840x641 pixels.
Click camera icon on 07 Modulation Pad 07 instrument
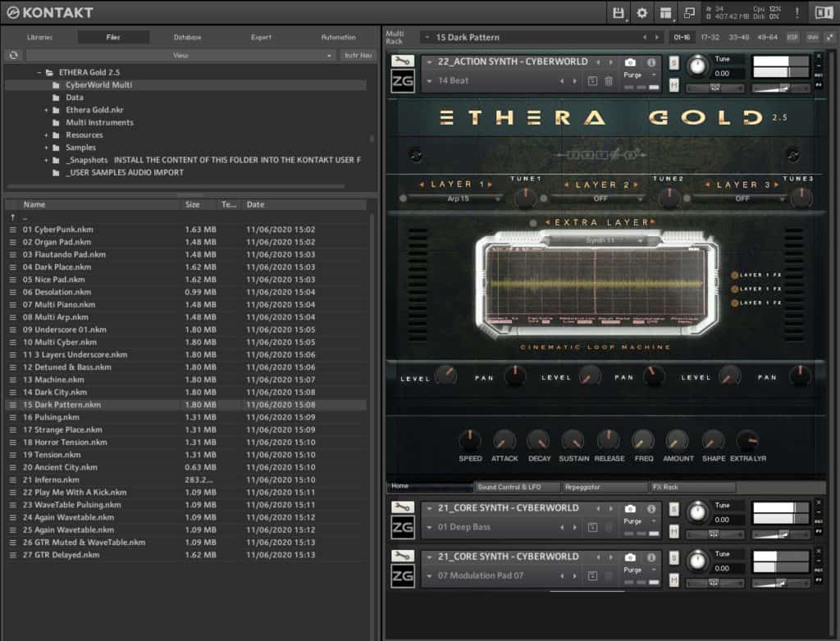coord(631,557)
